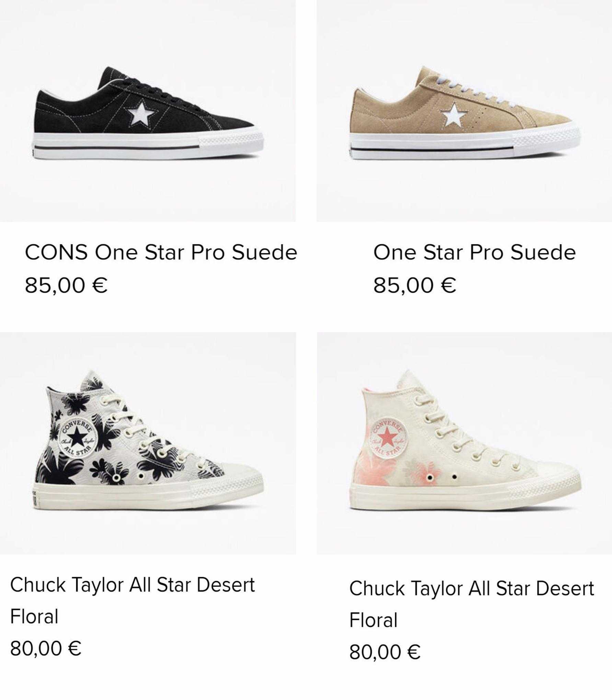
Task: Click the 80,00 € price under pink-floral Chuck Taylor
Action: pos(385,652)
